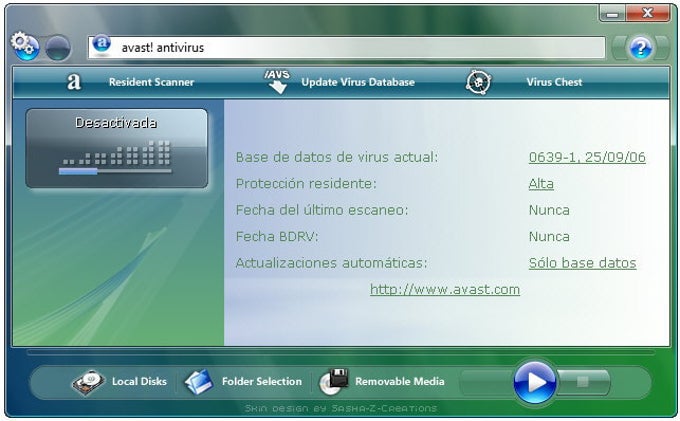Click the dark round orb button

[58, 47]
